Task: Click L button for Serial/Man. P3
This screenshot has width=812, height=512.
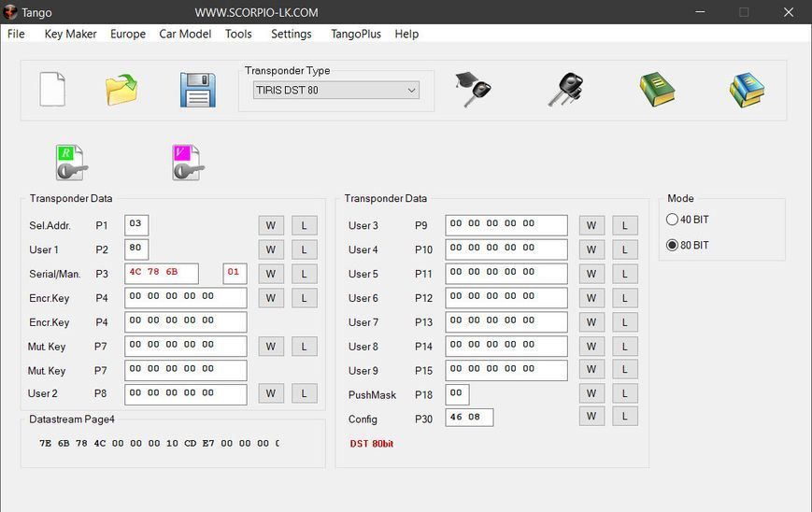Action: click(304, 274)
